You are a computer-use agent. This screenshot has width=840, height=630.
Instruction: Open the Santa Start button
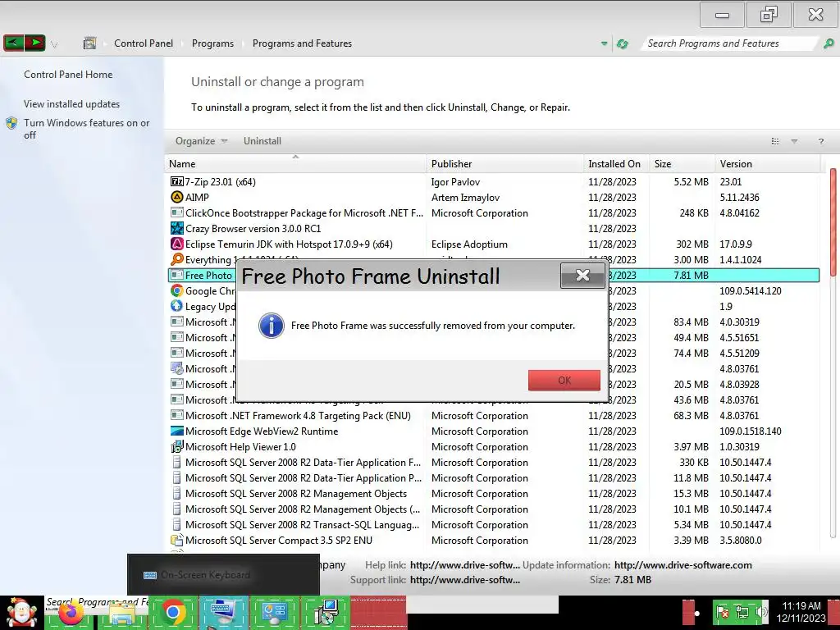[x=21, y=613]
